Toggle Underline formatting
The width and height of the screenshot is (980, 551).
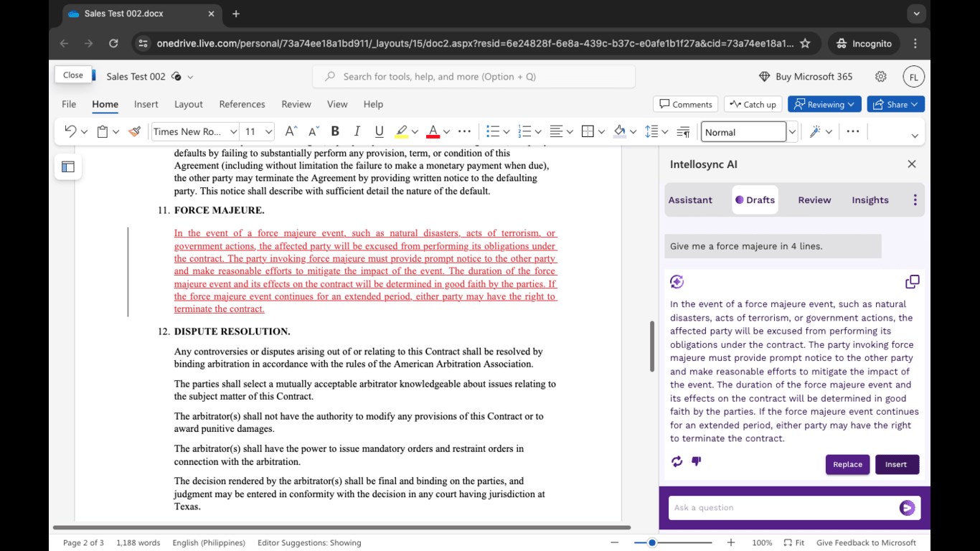coord(379,131)
